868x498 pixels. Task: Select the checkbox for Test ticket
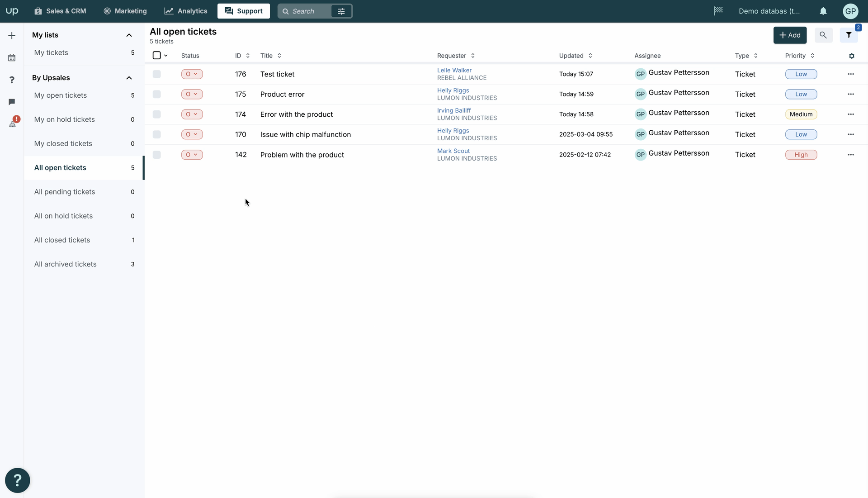tap(157, 74)
